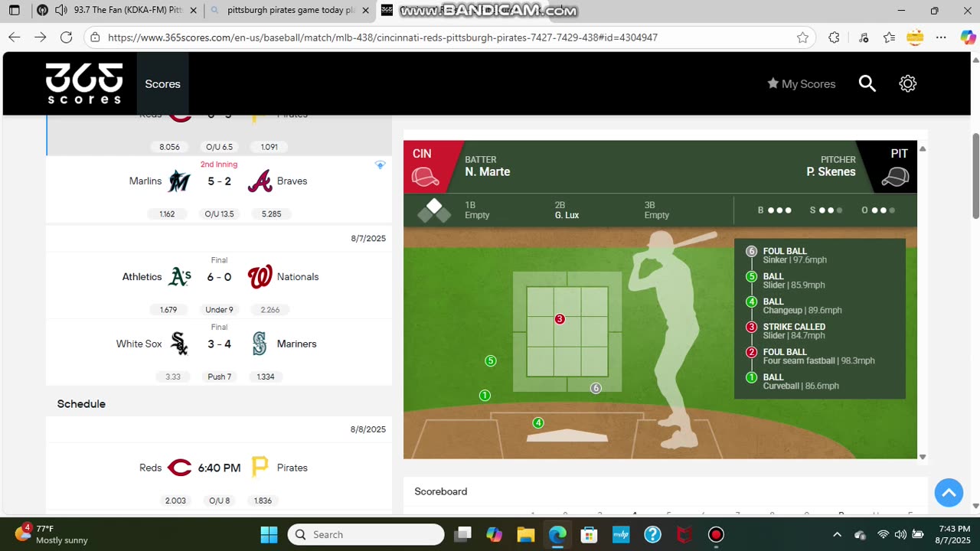Click the O/U 8 odds pill
Image resolution: width=980 pixels, height=551 pixels.
click(x=219, y=500)
